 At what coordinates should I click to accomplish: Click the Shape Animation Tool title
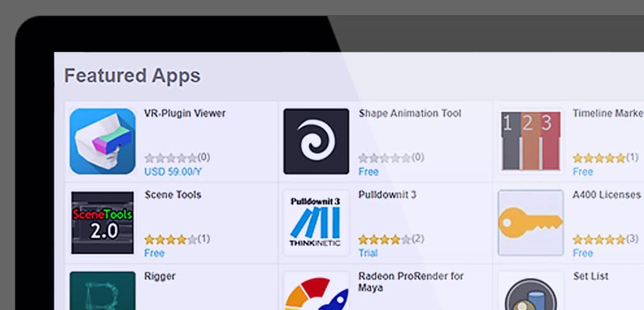tap(410, 113)
